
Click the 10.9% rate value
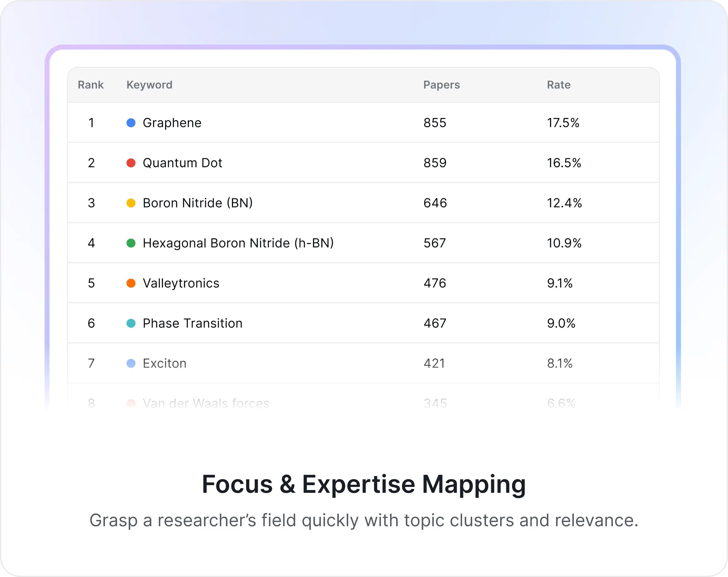point(564,243)
